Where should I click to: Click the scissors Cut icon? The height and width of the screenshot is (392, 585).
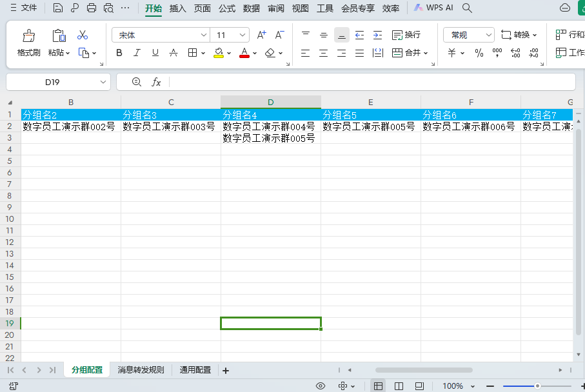pos(83,35)
